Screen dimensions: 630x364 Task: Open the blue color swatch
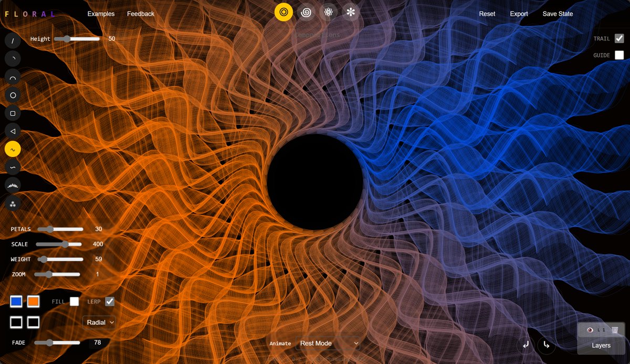coord(16,302)
